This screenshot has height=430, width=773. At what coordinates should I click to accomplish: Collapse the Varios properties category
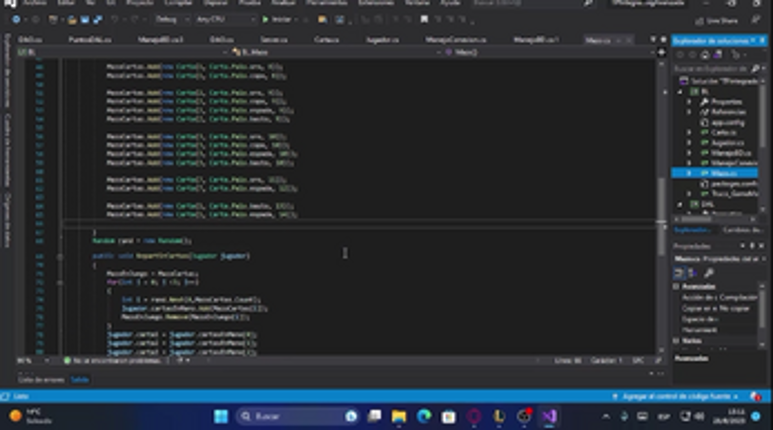point(676,341)
